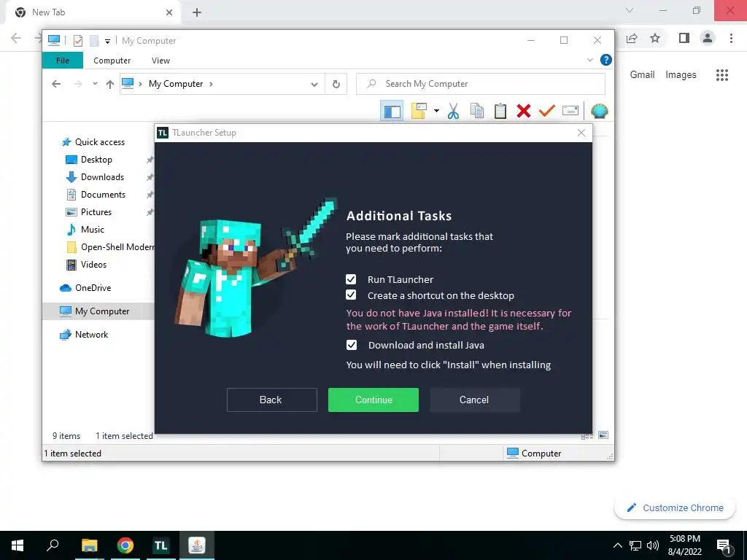Click the red X Delete icon
Screen dimensions: 747x560
click(524, 111)
